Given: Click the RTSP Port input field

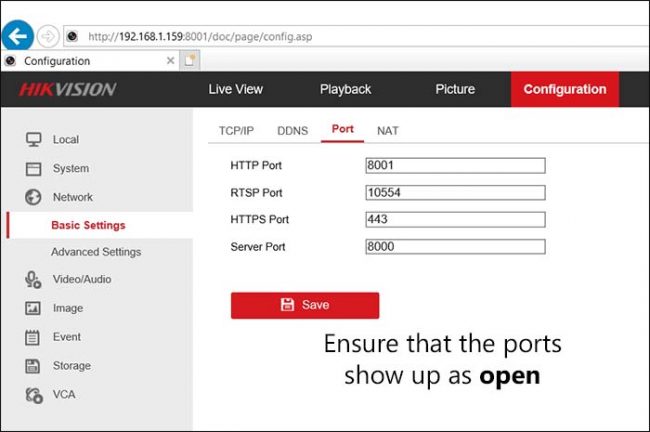Looking at the screenshot, I should [x=455, y=193].
